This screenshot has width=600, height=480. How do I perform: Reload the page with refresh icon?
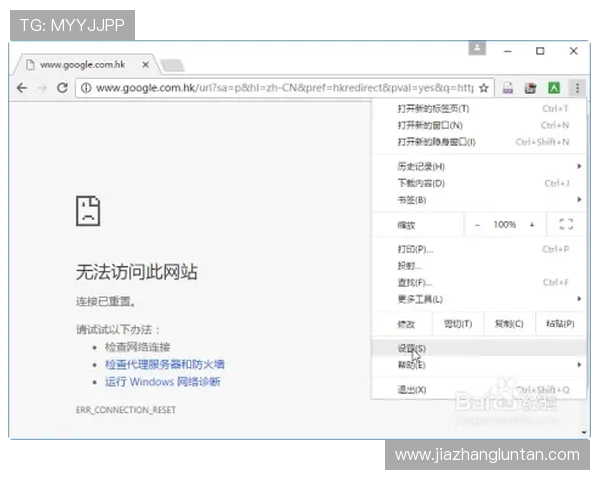click(62, 88)
